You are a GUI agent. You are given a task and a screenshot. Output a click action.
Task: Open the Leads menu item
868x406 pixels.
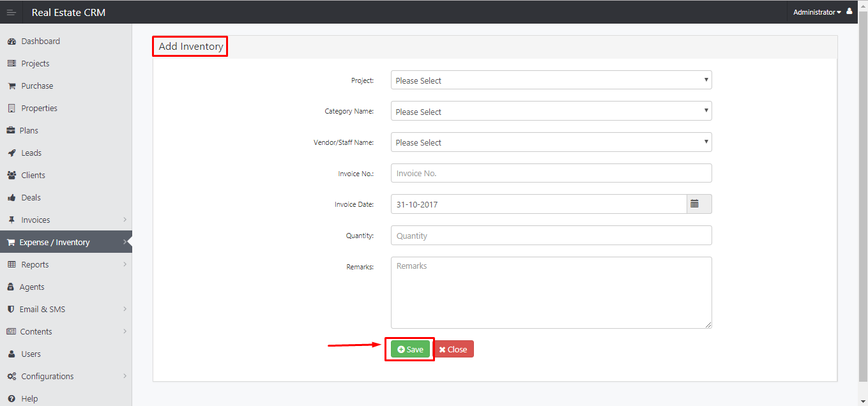[66, 153]
